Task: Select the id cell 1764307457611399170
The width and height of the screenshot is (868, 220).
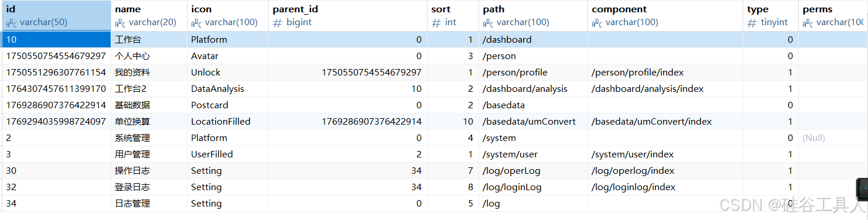Action: [x=56, y=89]
